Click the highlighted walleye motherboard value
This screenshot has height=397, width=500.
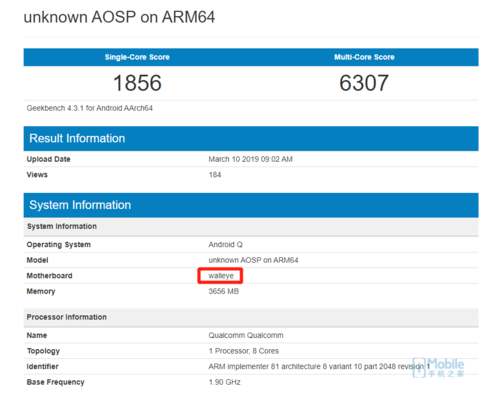(221, 276)
